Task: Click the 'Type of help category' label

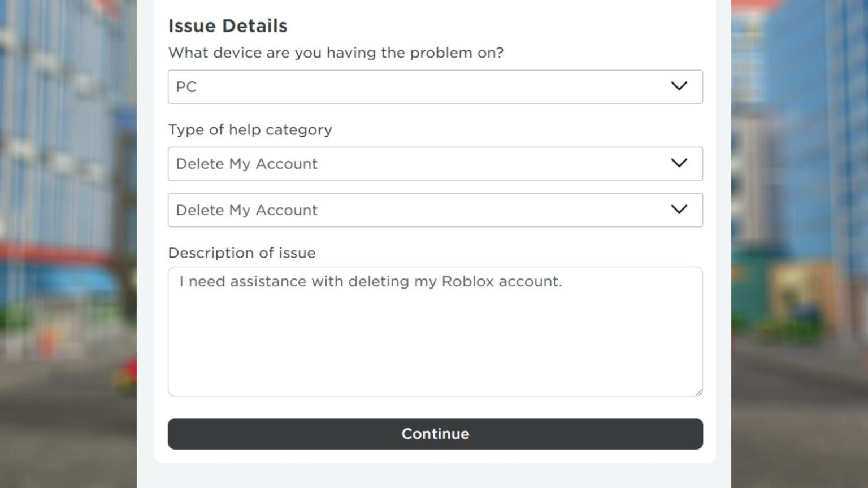Action: pos(250,129)
